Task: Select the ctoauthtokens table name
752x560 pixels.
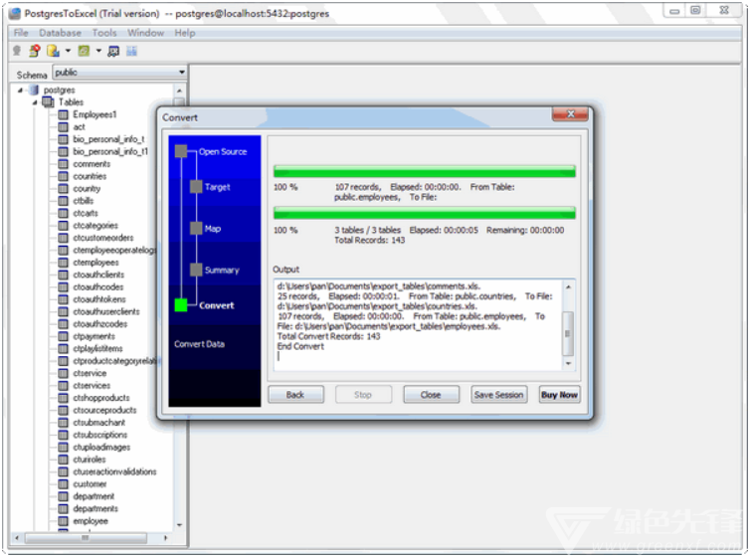Action: click(99, 299)
